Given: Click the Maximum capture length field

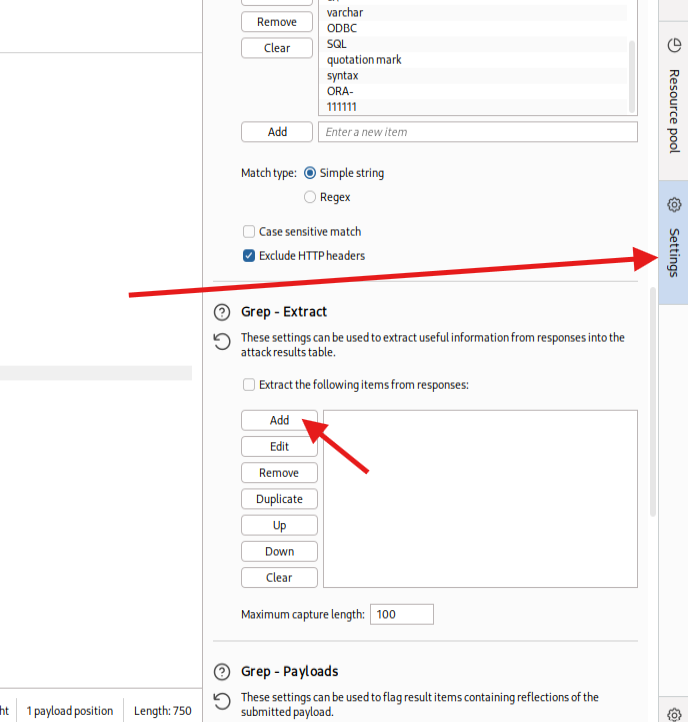Looking at the screenshot, I should pos(401,614).
